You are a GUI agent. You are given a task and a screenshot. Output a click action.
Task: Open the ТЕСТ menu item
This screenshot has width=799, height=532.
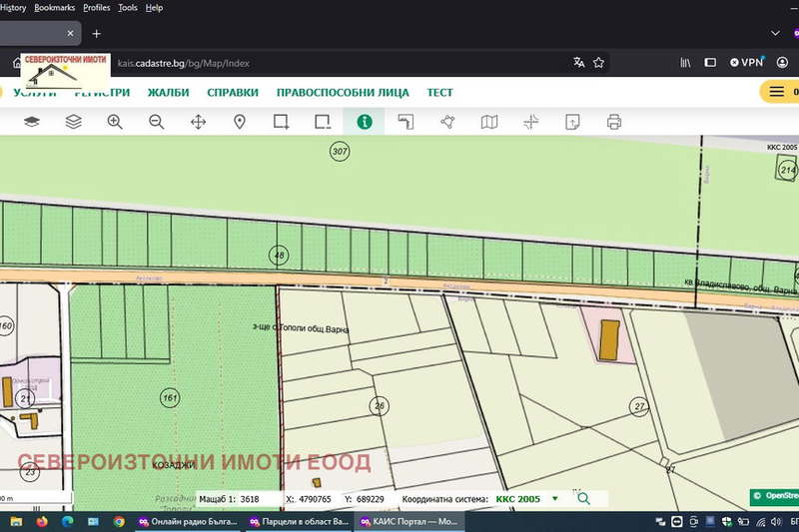point(439,92)
